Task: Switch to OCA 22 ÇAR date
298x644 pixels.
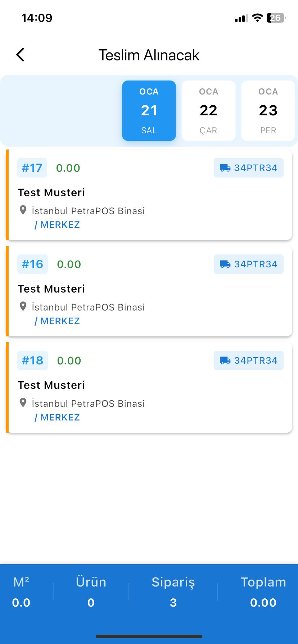Action: click(x=208, y=111)
